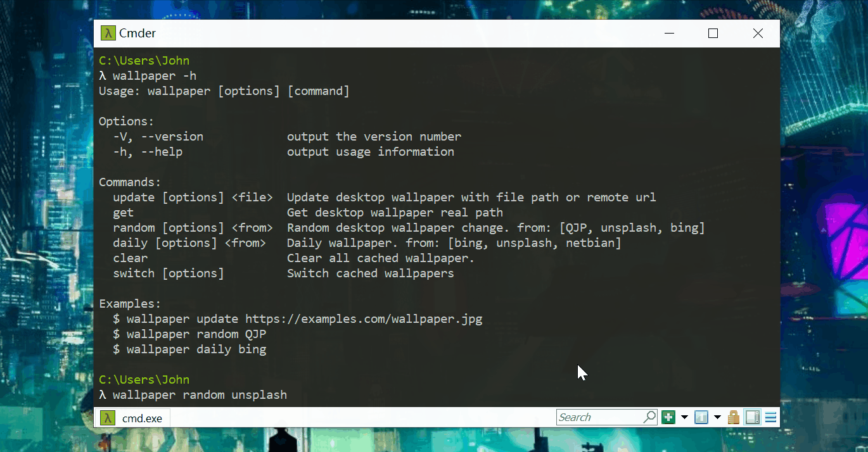The image size is (868, 452).
Task: Open the ConEmu hamburger menu icon
Action: click(x=770, y=417)
